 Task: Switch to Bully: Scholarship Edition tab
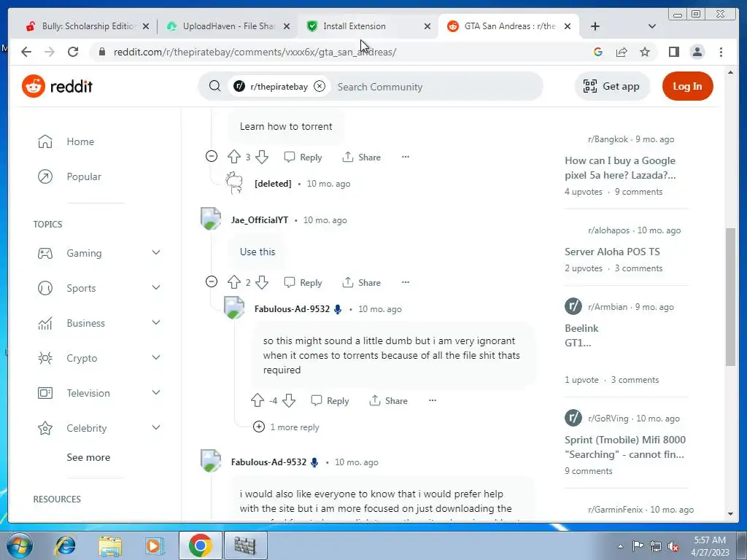(x=88, y=26)
